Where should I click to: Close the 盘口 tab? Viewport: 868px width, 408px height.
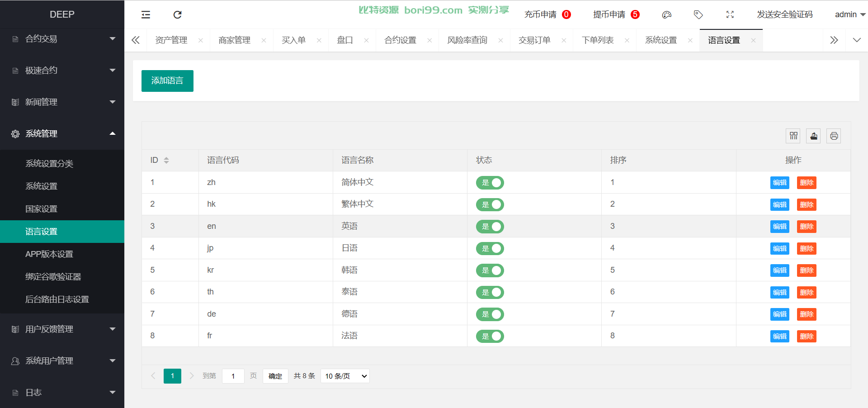coord(366,40)
